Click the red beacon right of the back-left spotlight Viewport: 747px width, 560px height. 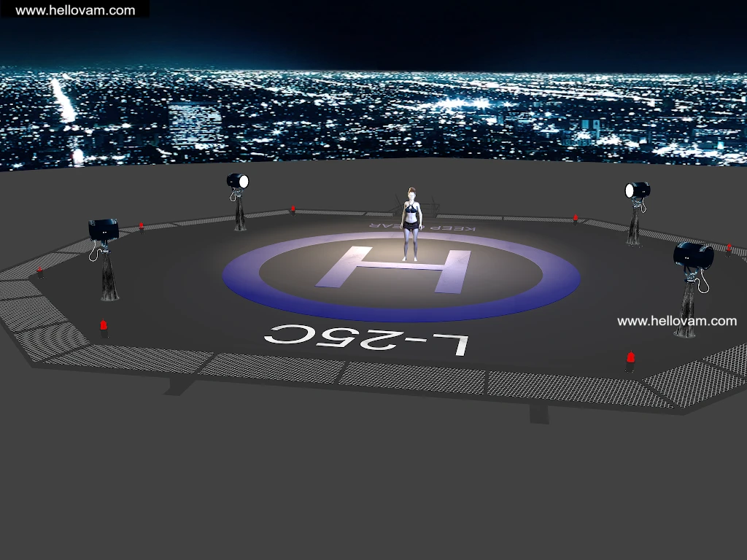click(x=293, y=209)
